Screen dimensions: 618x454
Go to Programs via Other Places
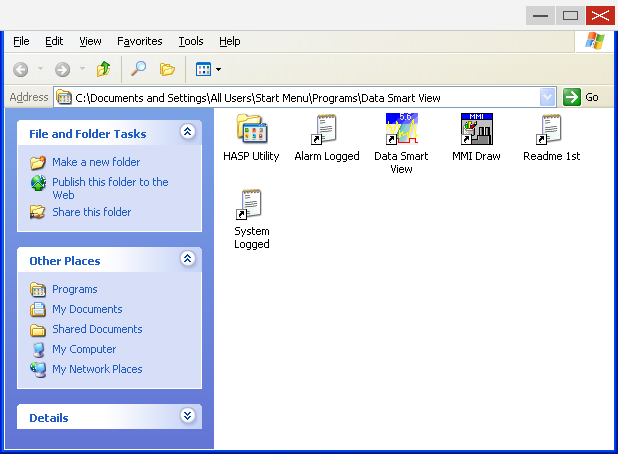coord(75,289)
